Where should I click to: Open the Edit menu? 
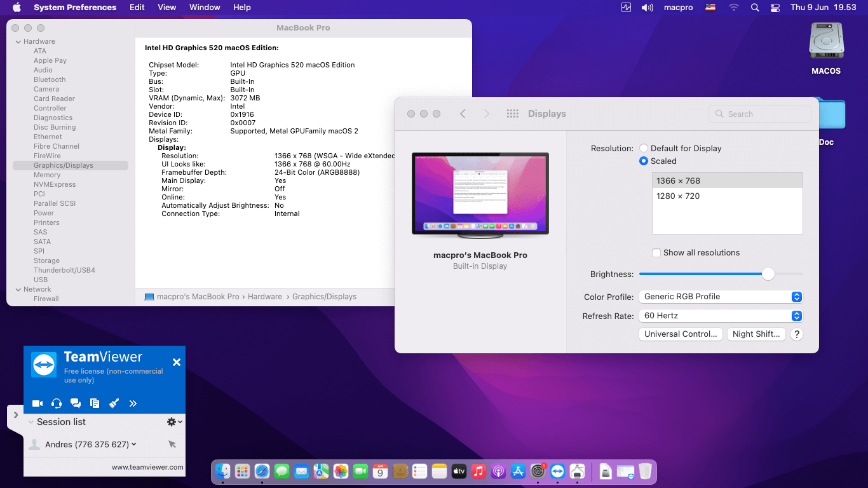[x=137, y=8]
